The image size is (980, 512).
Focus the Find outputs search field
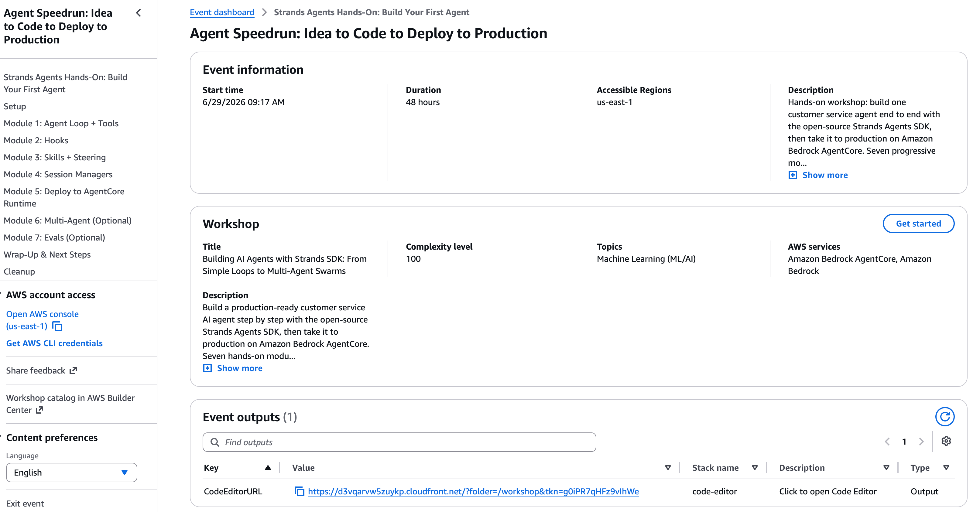pyautogui.click(x=399, y=442)
